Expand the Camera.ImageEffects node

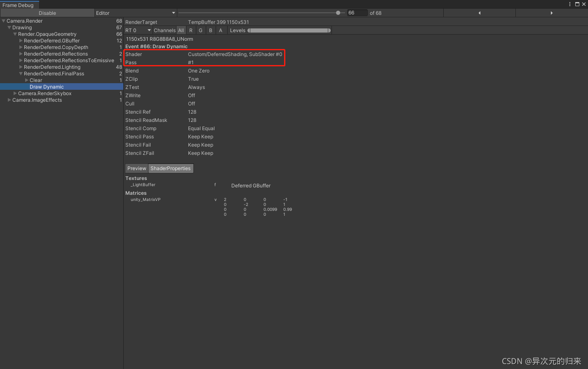(x=9, y=100)
